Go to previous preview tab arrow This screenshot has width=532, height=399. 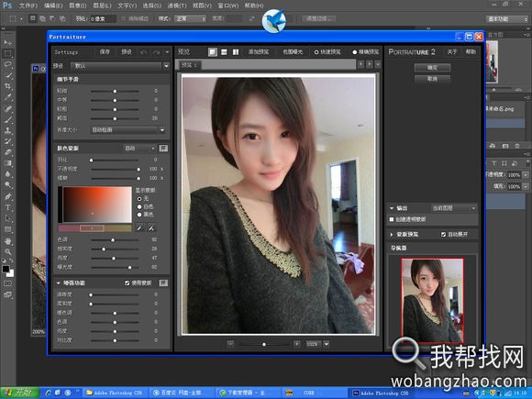360,64
